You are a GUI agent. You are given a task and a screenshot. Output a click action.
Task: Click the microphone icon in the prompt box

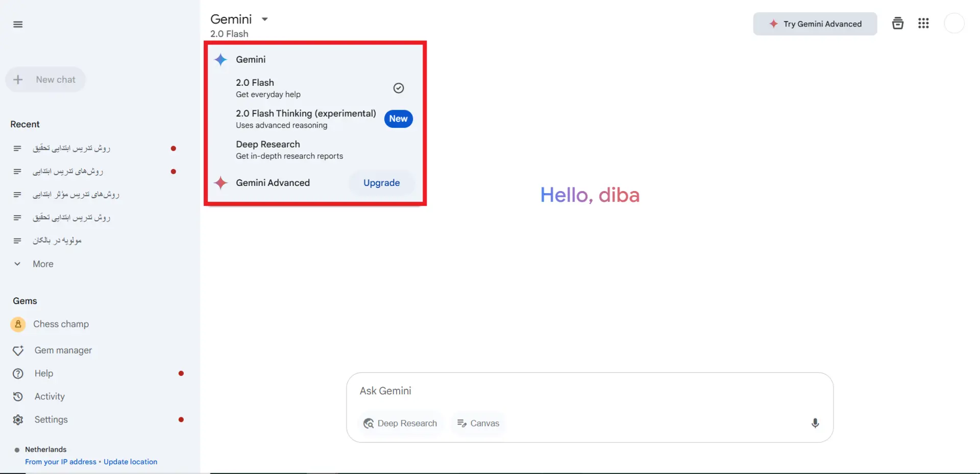(x=815, y=423)
